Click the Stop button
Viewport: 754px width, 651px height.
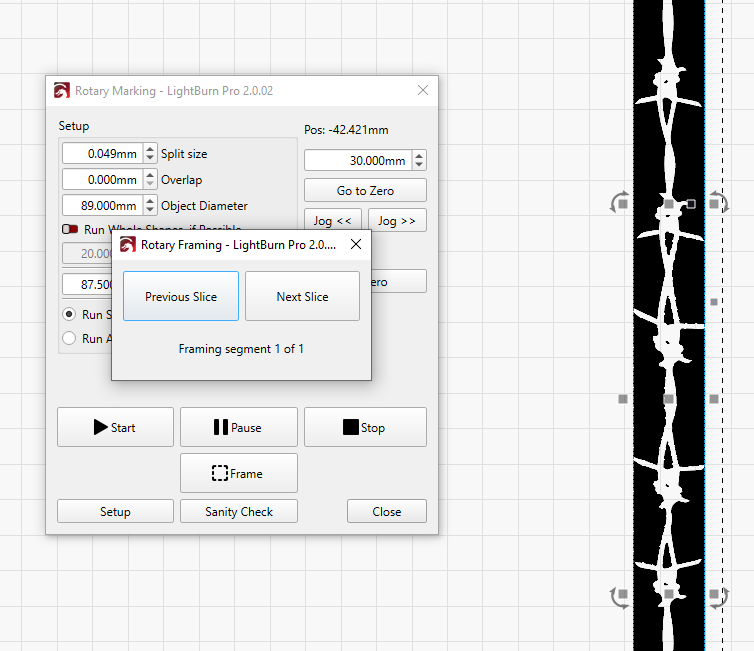(x=365, y=427)
